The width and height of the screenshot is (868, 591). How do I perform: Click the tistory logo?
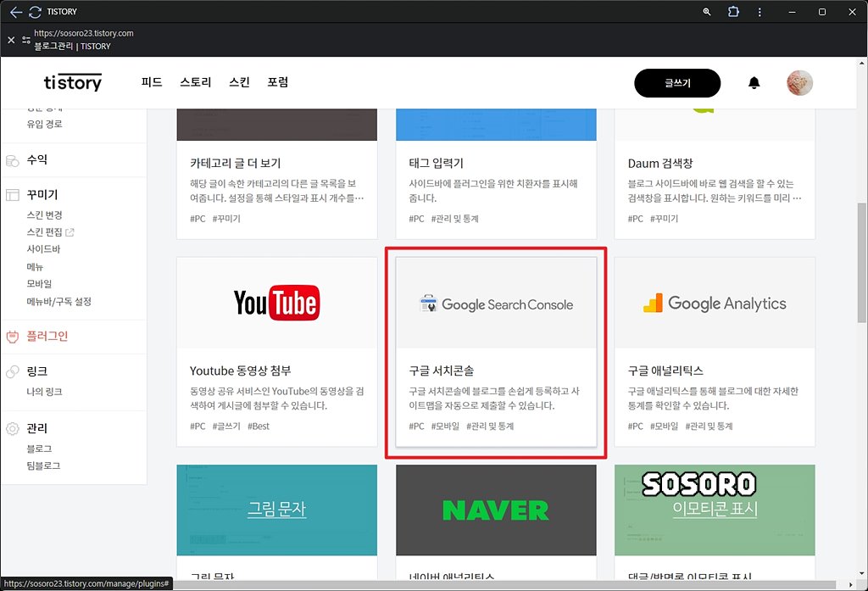(x=73, y=82)
